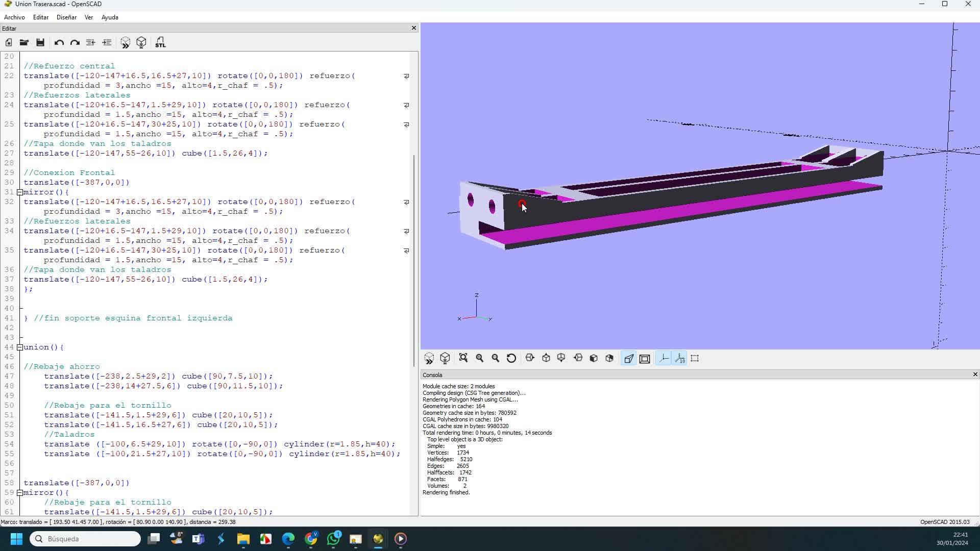Collapse the mirror() block at line 31
The height and width of the screenshot is (551, 980).
[x=20, y=192]
